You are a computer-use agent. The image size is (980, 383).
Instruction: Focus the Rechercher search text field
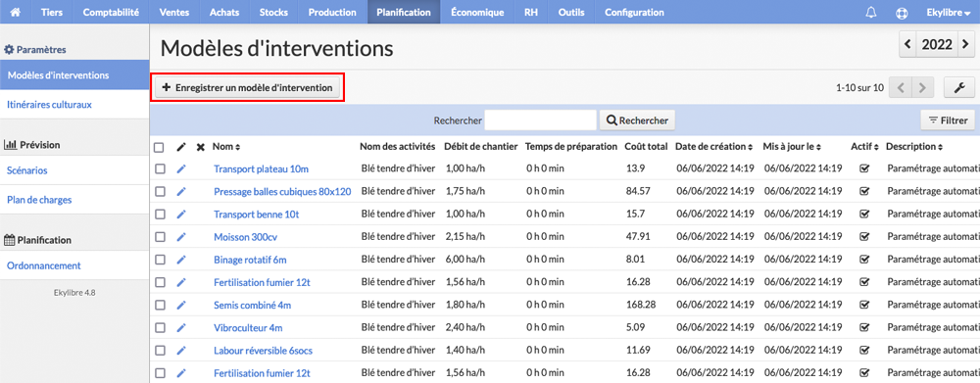coord(541,120)
